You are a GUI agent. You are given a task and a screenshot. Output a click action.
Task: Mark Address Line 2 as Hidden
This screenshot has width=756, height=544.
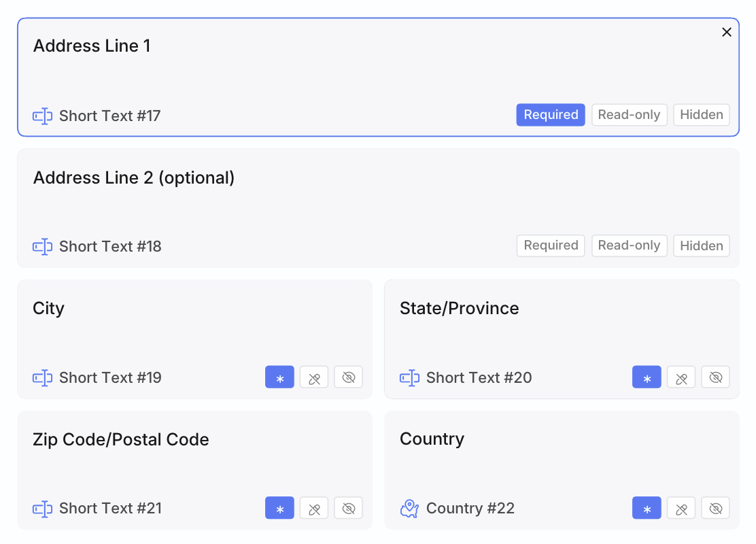701,245
